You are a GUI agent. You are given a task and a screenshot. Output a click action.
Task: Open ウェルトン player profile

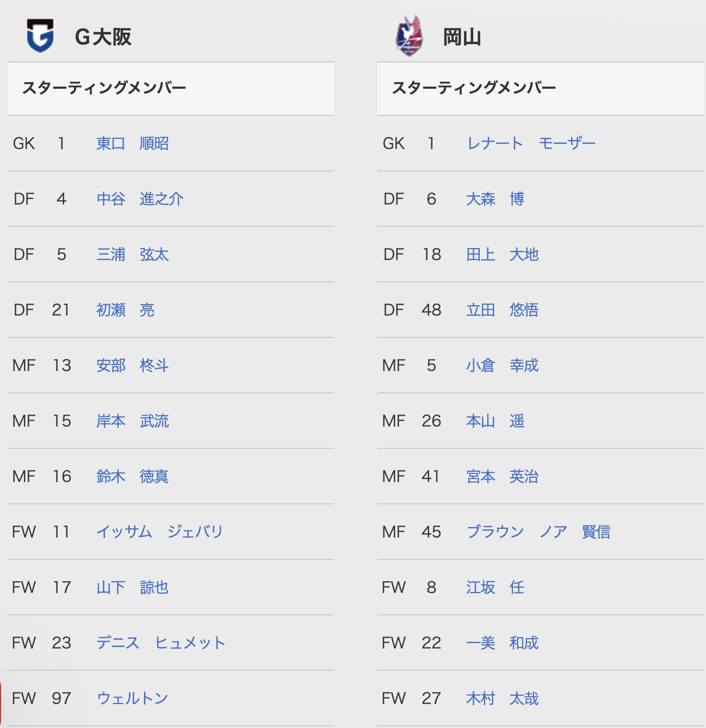click(x=132, y=699)
